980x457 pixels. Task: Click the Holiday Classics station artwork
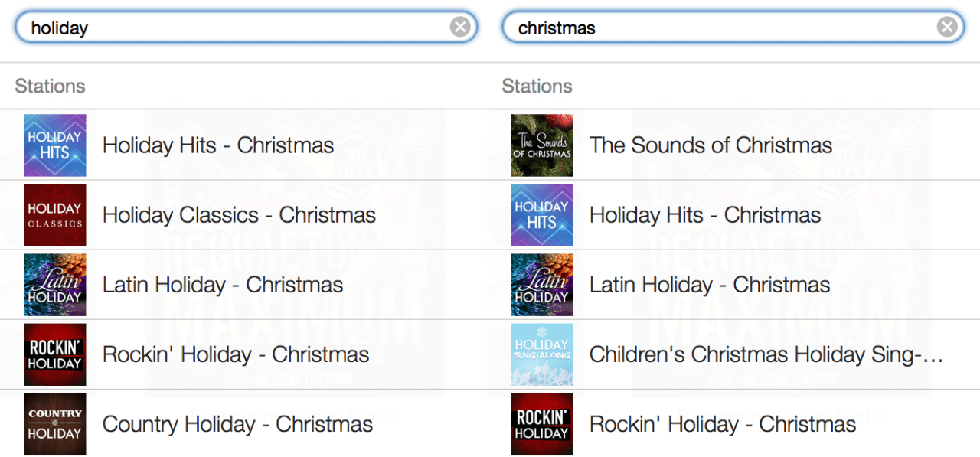(x=55, y=215)
